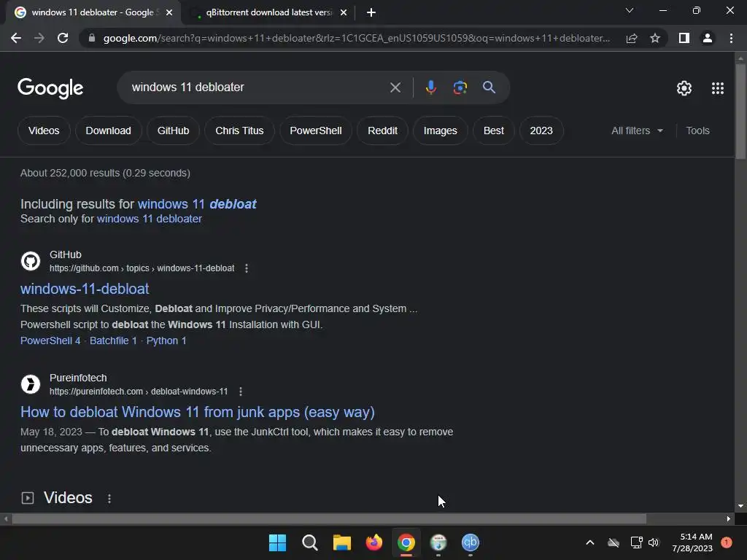Start voice search with microphone

tap(430, 87)
